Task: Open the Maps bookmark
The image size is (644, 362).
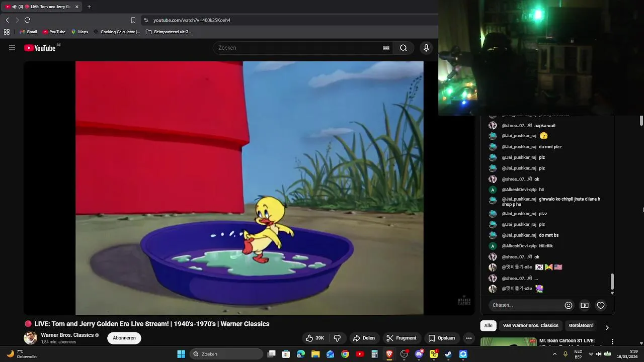Action: tap(79, 32)
